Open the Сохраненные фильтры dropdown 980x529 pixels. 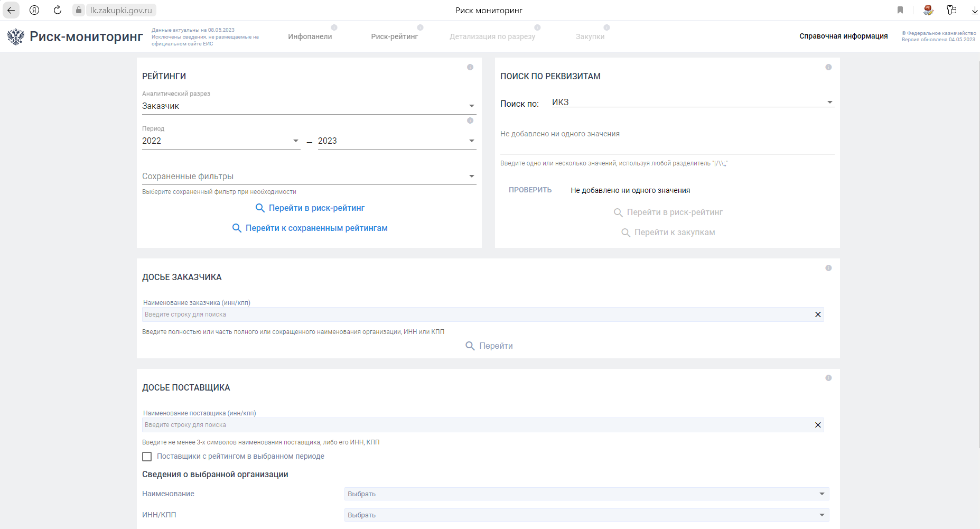(471, 177)
